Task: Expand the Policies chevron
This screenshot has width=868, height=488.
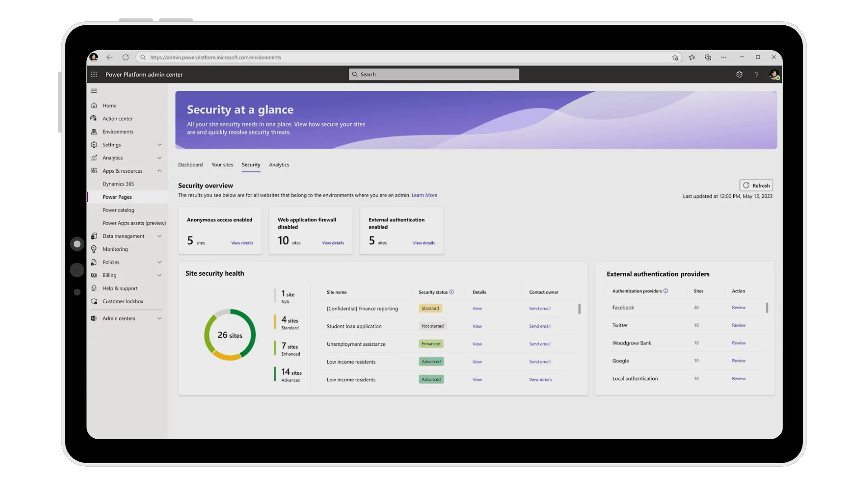Action: pos(159,262)
